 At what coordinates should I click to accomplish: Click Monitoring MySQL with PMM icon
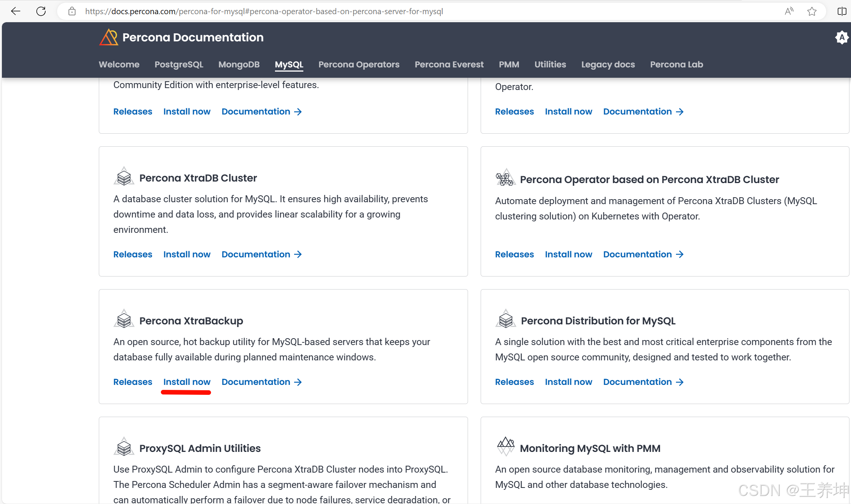[506, 446]
